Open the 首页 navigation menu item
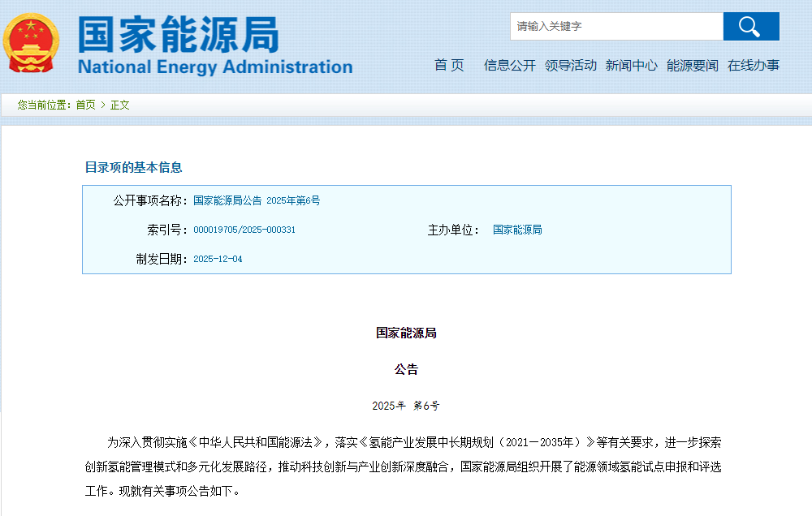The height and width of the screenshot is (516, 812). [x=449, y=66]
